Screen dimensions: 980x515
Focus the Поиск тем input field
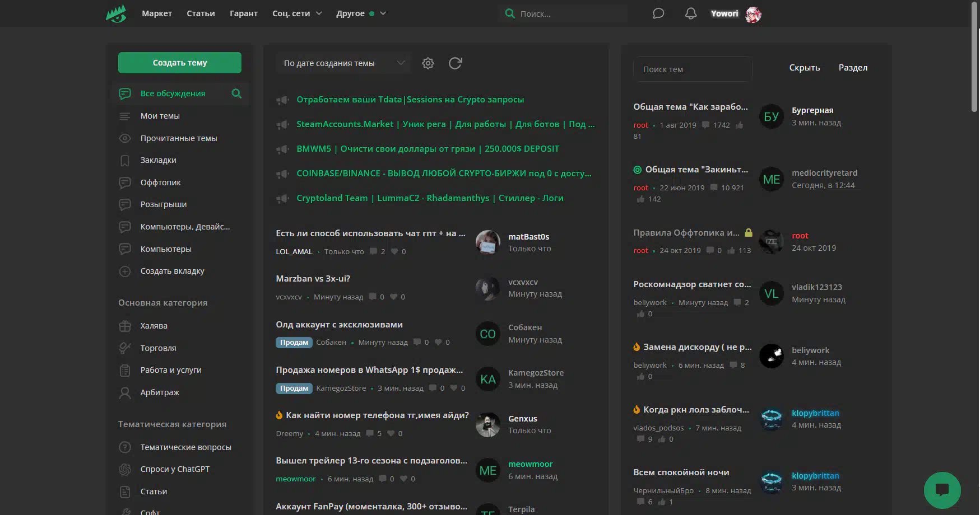point(693,69)
